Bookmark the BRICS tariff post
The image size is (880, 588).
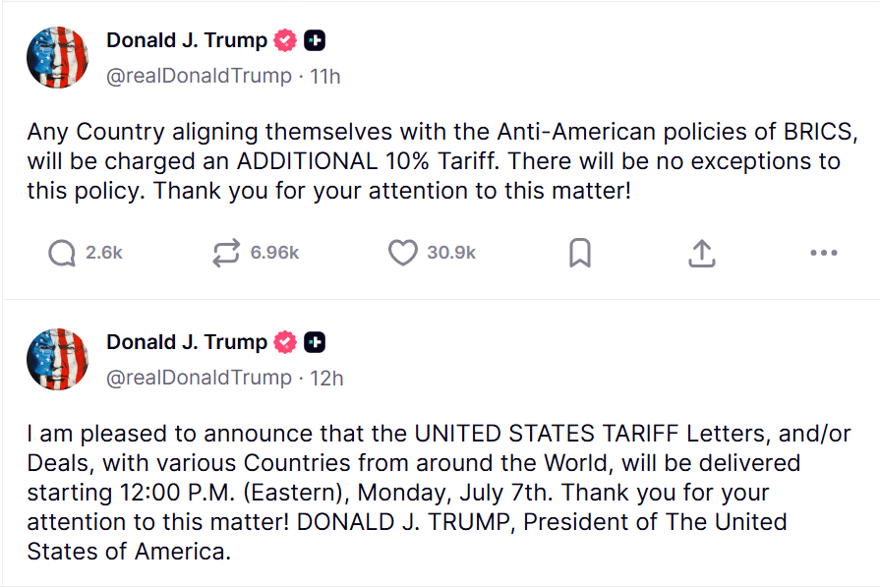click(x=580, y=254)
